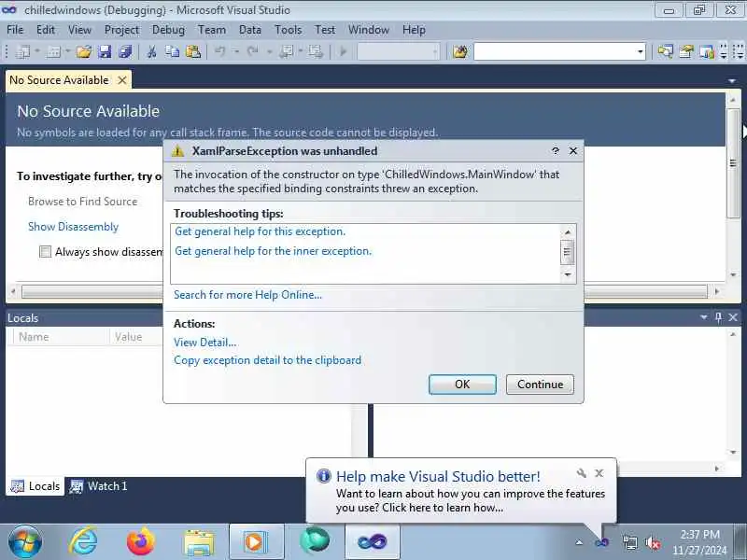747x560 pixels.
Task: Open Firefox from the taskbar
Action: [141, 542]
